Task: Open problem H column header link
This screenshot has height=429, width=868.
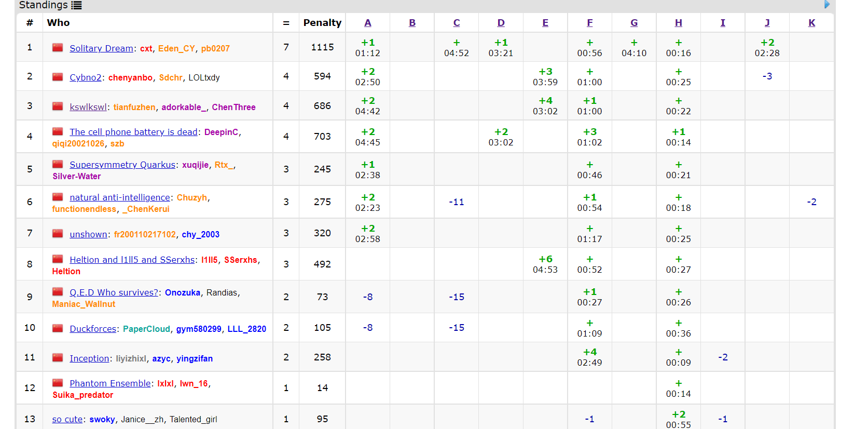Action: click(678, 23)
